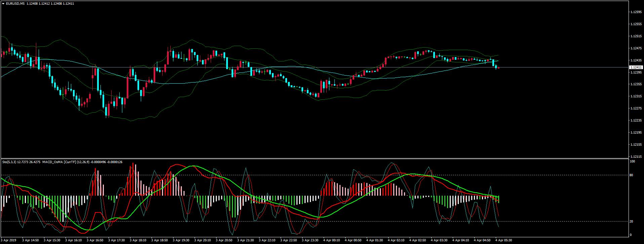Click the 3 Apr 18:50 time label

(159, 240)
